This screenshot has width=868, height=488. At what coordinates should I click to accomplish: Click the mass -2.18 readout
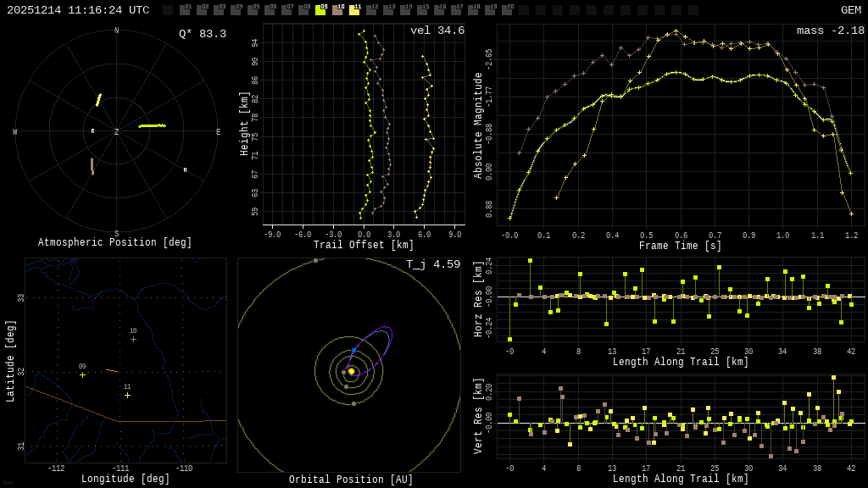tap(830, 30)
